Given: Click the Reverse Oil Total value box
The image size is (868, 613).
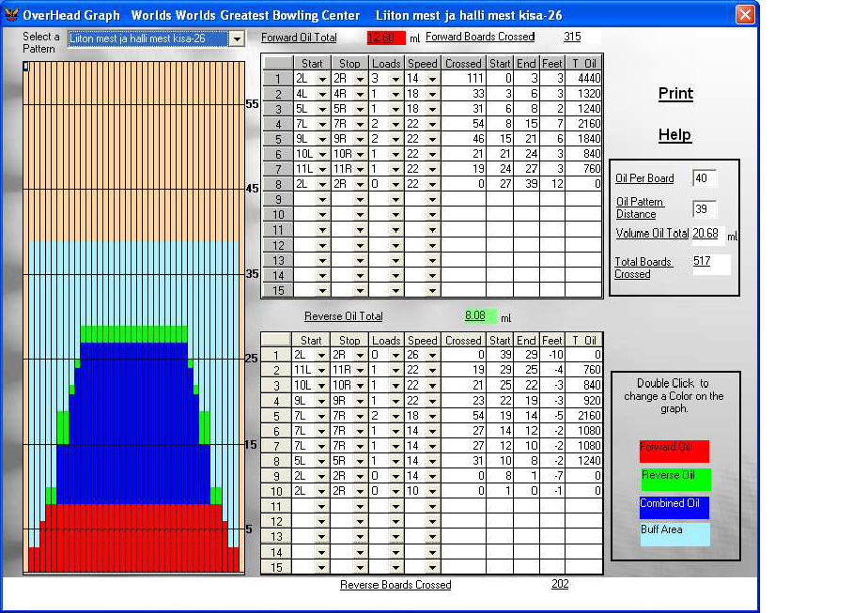Looking at the screenshot, I should [x=479, y=316].
